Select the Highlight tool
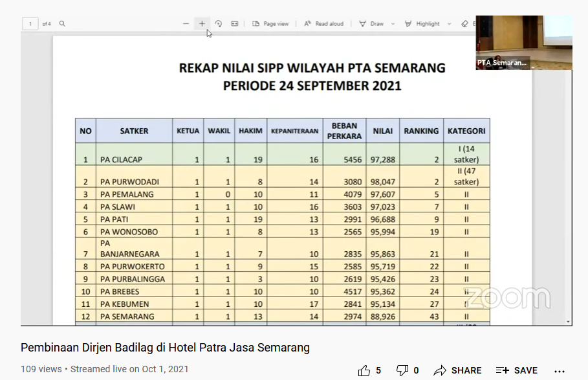The image size is (588, 380). pyautogui.click(x=422, y=24)
